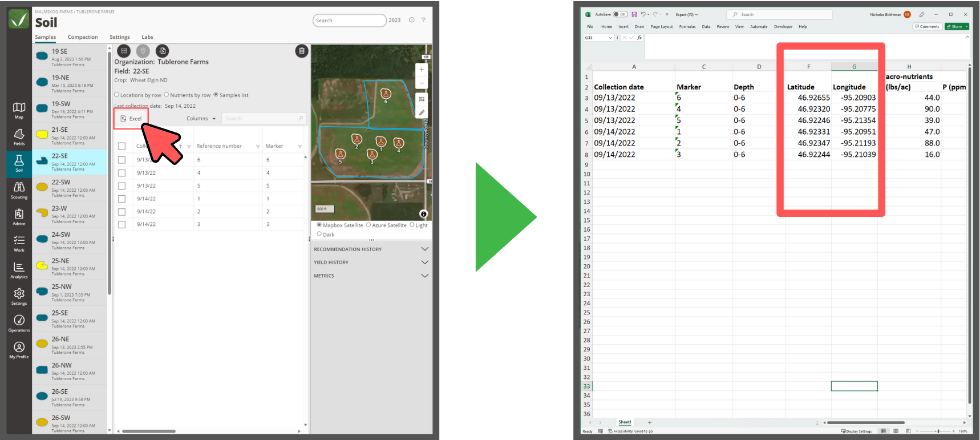Open the Reference number column filter
Viewport: 980px width, 440px height.
[x=258, y=147]
